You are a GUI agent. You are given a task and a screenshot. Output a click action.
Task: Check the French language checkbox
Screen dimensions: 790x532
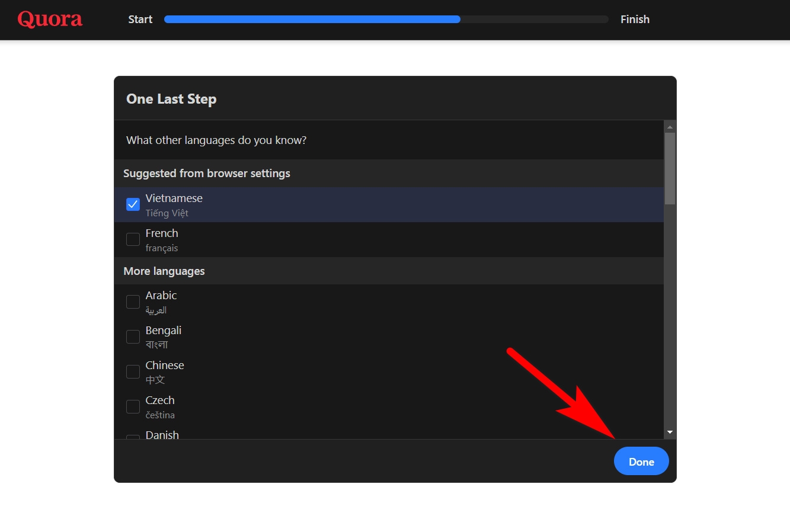(x=133, y=239)
